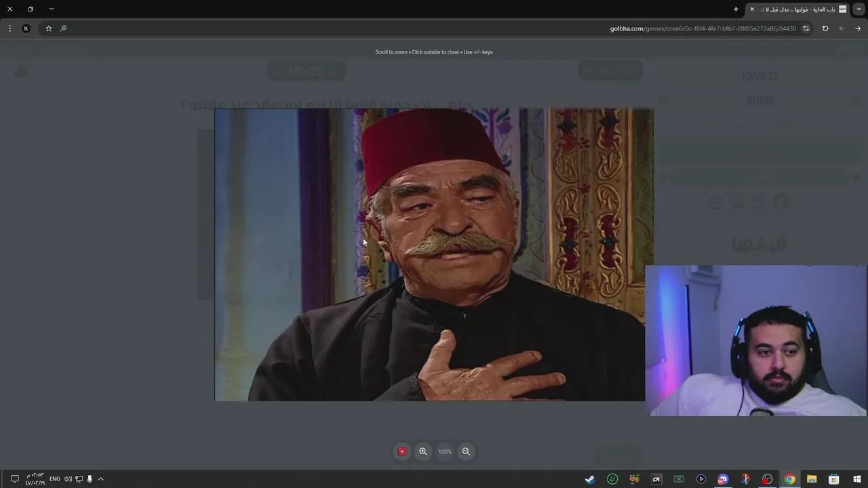Open Microsoft Store from taskbar
Image resolution: width=868 pixels, height=488 pixels.
coord(834,479)
